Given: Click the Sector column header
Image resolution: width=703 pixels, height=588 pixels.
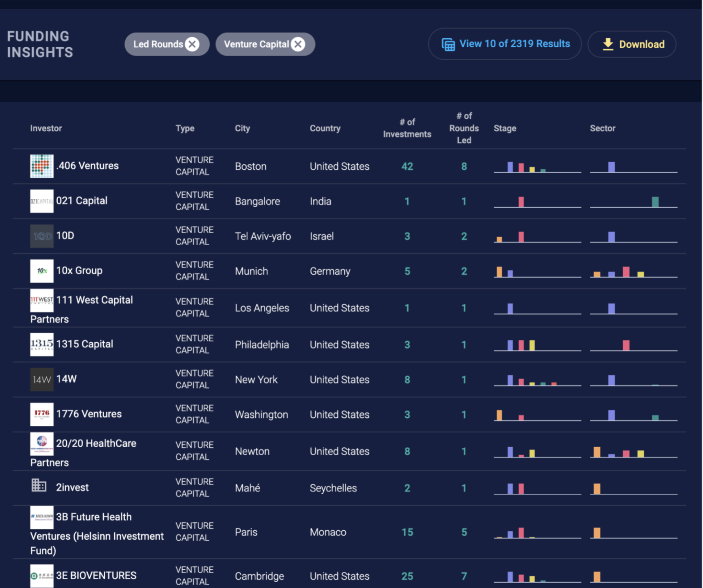Looking at the screenshot, I should (603, 128).
